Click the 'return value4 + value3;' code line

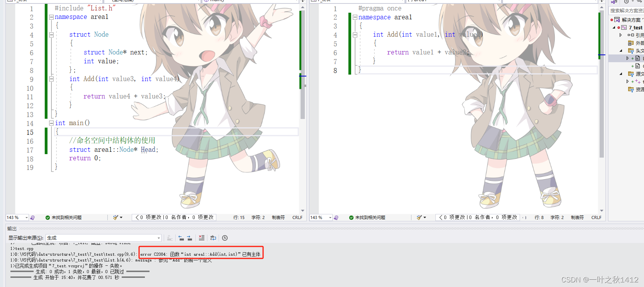124,97
